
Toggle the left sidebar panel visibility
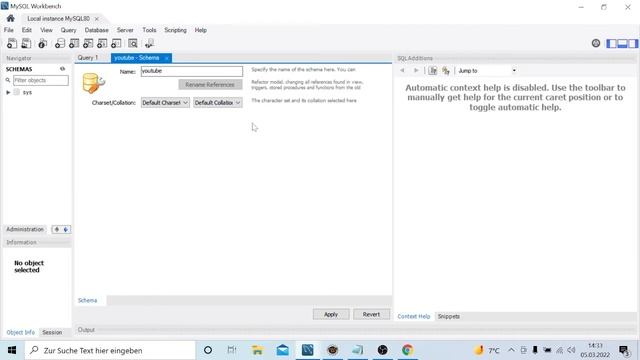(x=611, y=43)
